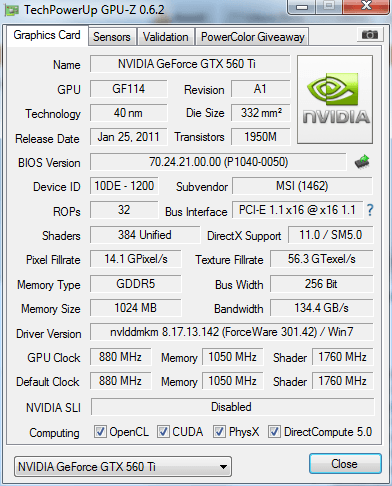Toggle the OpenCL checkbox

pos(100,432)
